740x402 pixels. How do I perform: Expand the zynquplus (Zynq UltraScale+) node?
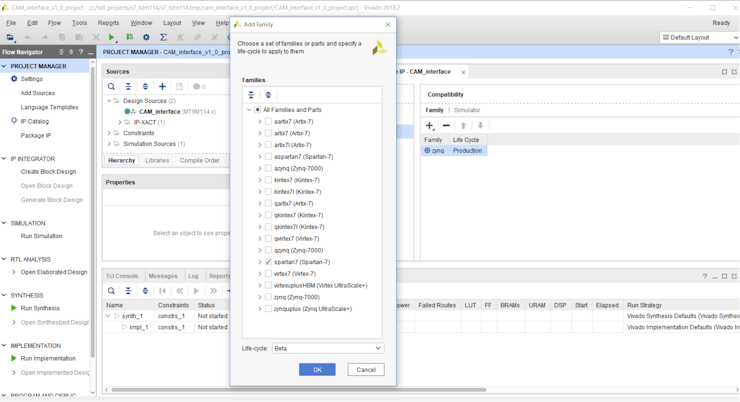[260, 309]
